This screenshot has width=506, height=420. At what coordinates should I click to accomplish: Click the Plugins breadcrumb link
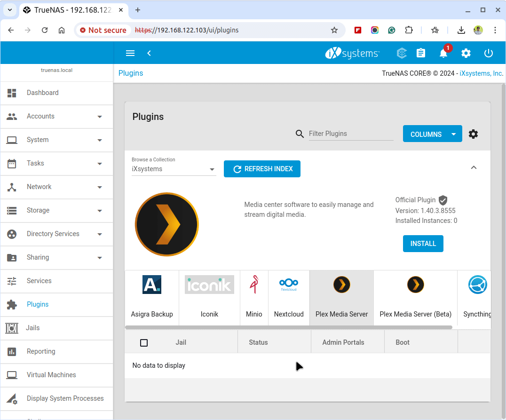point(131,73)
